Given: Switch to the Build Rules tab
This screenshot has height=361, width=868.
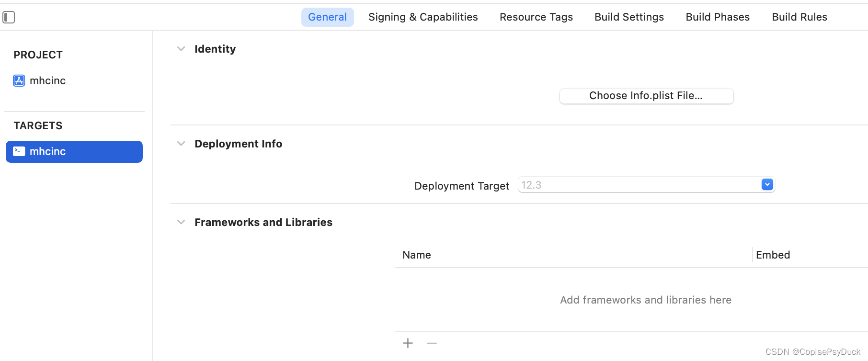Looking at the screenshot, I should pos(799,17).
